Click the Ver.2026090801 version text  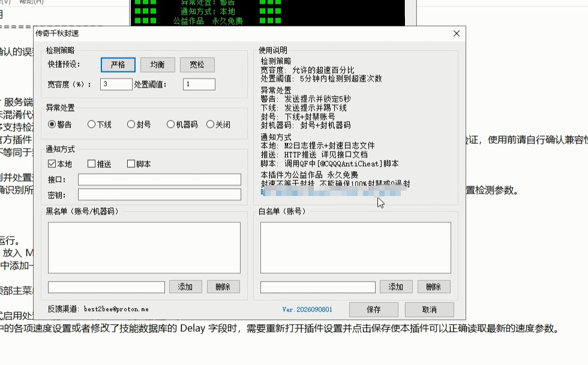click(x=307, y=309)
